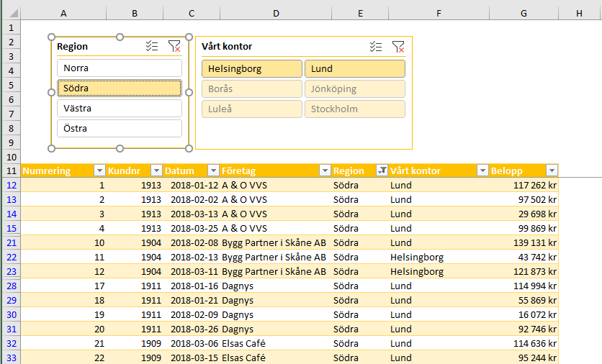
Task: Click cell with date 2018-02-08
Action: pos(192,243)
